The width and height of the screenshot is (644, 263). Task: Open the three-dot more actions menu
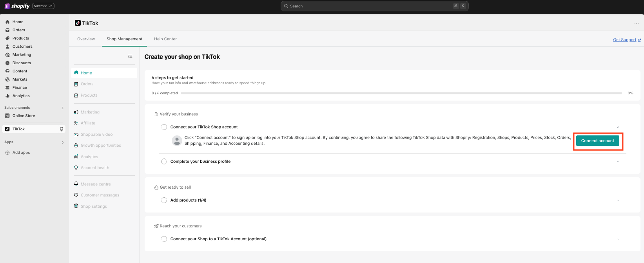pyautogui.click(x=637, y=23)
